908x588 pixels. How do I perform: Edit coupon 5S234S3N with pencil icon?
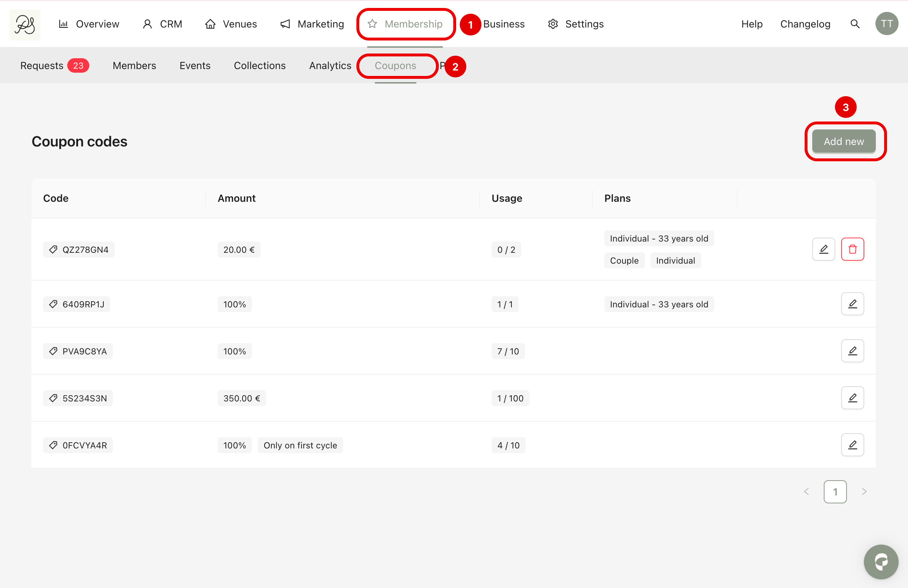pos(852,397)
